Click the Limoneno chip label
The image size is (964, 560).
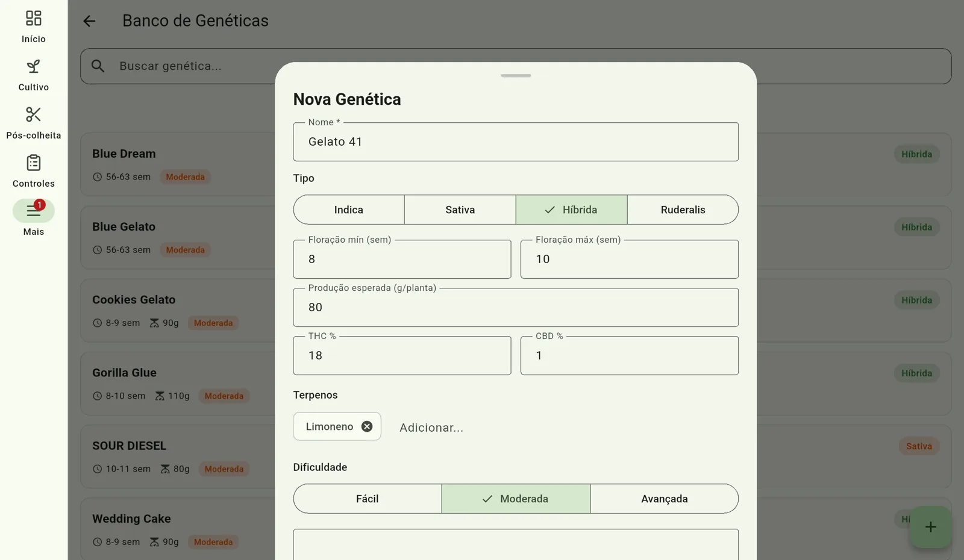(x=330, y=426)
